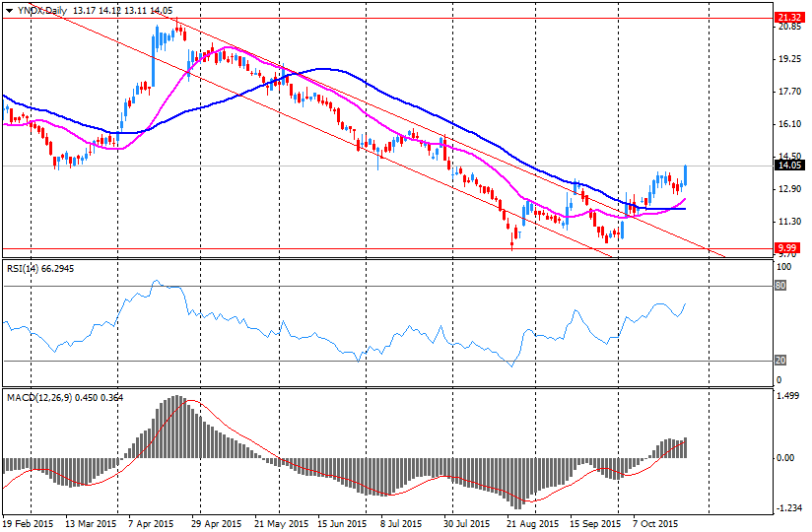Open the chart menu triangle beside YNDX
Viewport: 812px width, 532px height.
click(9, 11)
